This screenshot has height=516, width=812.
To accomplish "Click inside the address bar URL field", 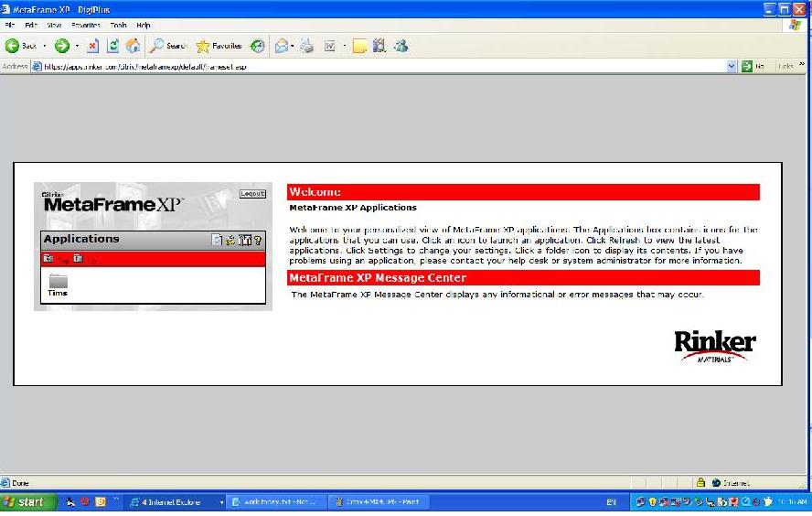I will pyautogui.click(x=366, y=67).
